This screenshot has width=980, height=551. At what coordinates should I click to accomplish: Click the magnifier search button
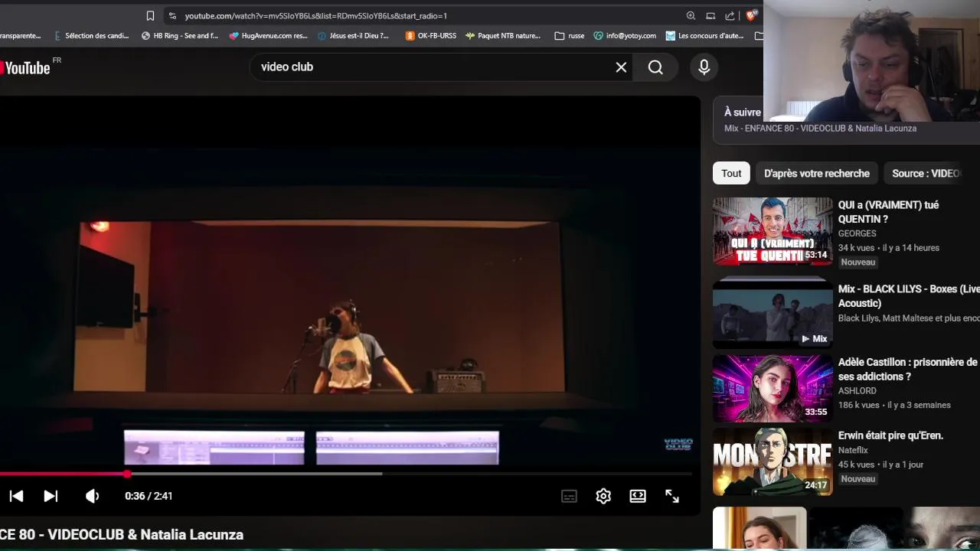pos(655,67)
